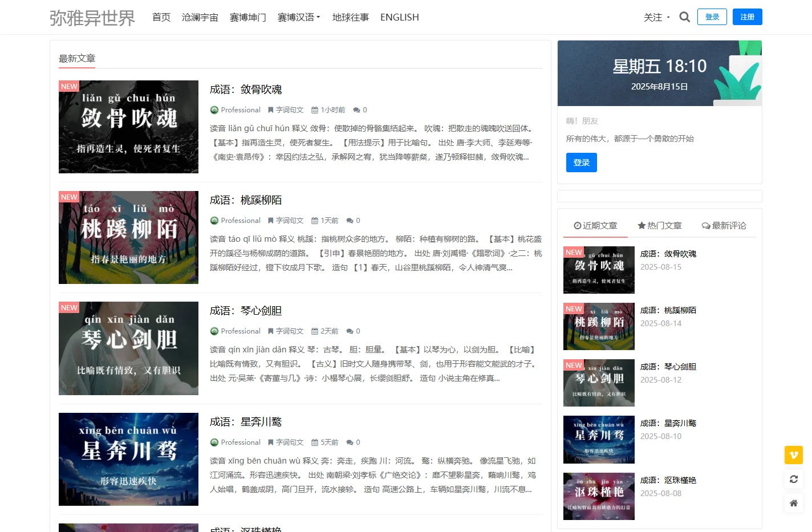Open large 桃蹊柳陌 thumbnail in main list
The height and width of the screenshot is (532, 812).
128,237
